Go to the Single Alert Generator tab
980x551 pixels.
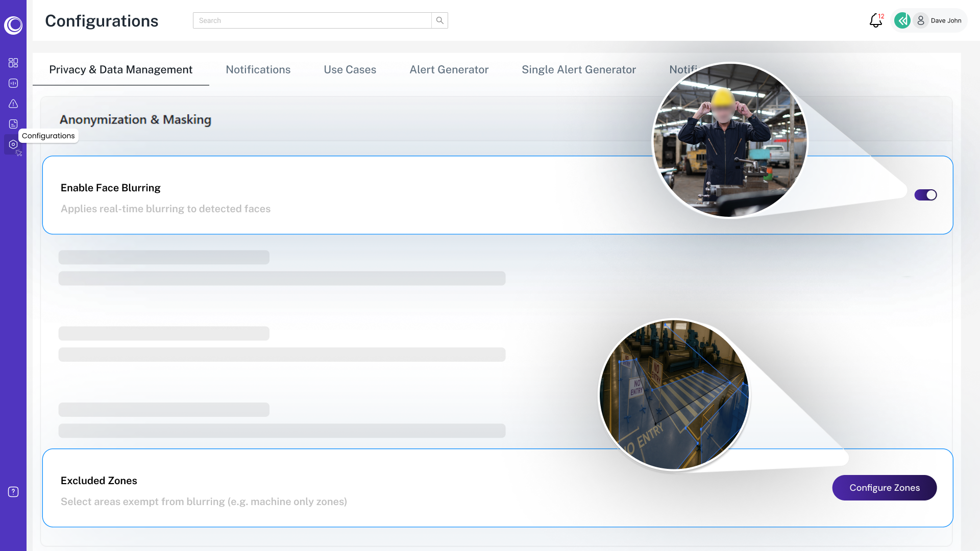click(578, 70)
